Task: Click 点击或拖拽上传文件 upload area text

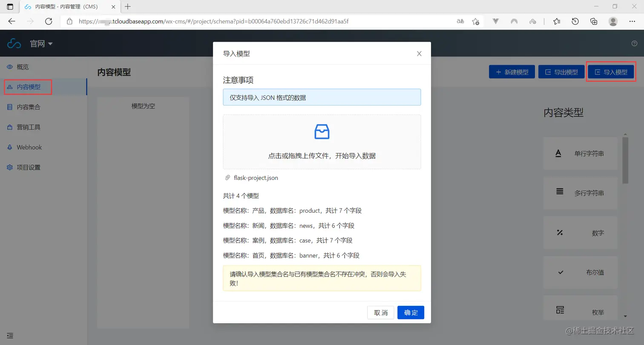Action: pos(322,156)
